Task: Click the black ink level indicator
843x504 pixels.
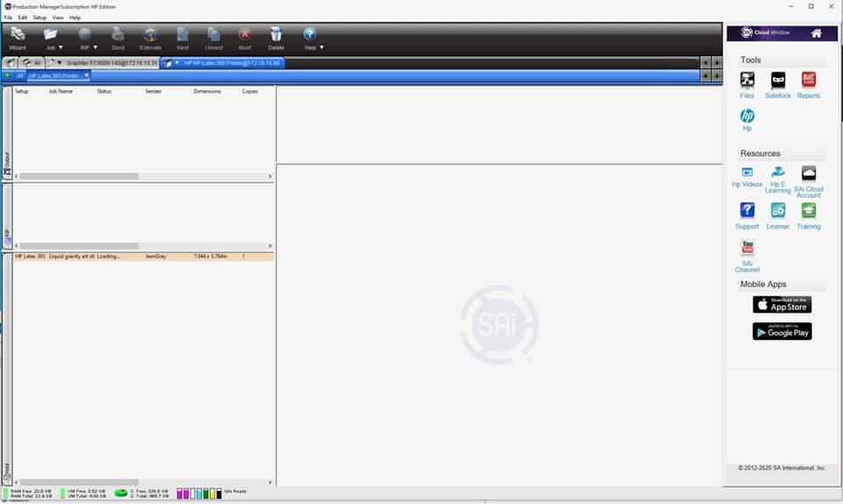Action: point(219,493)
